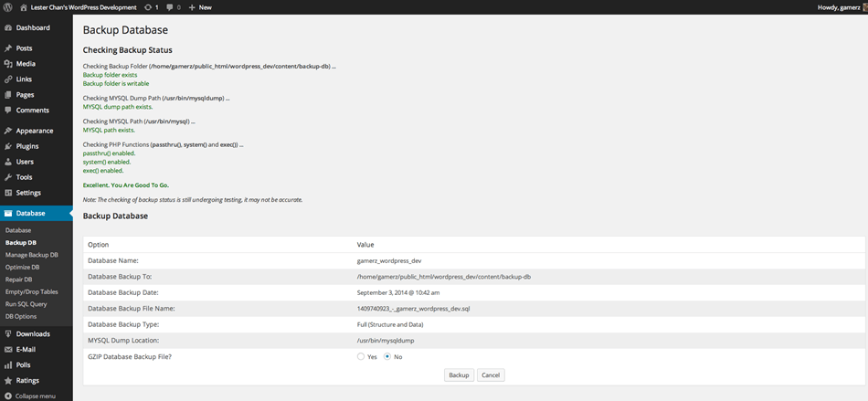Click the Checking Backup Status heading

click(127, 49)
